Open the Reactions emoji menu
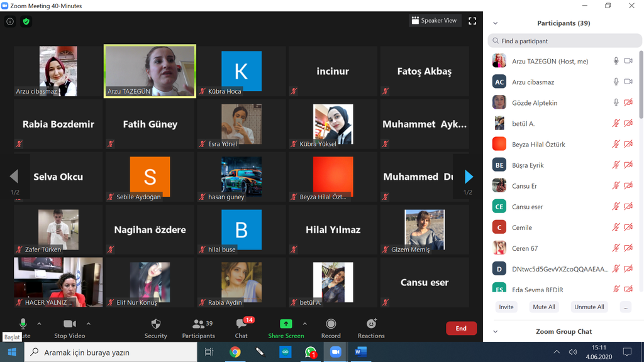 pyautogui.click(x=371, y=324)
